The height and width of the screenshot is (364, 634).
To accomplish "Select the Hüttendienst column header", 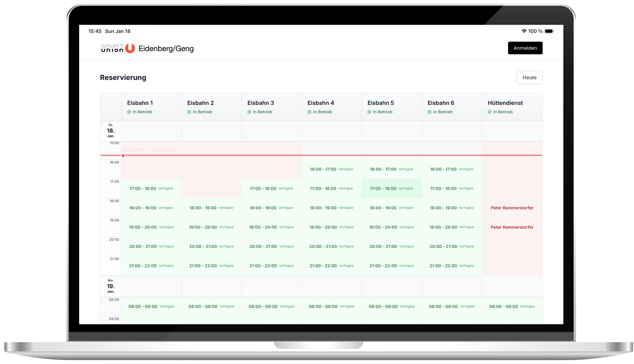I will [505, 103].
